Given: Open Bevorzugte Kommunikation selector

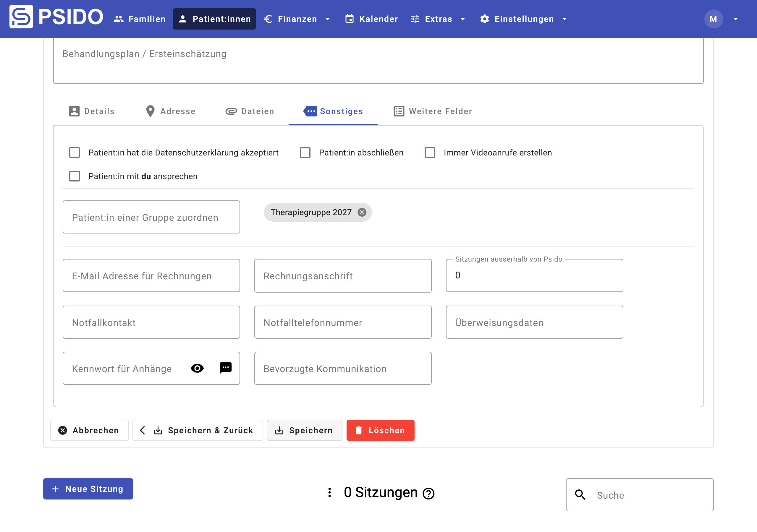Looking at the screenshot, I should (x=343, y=368).
